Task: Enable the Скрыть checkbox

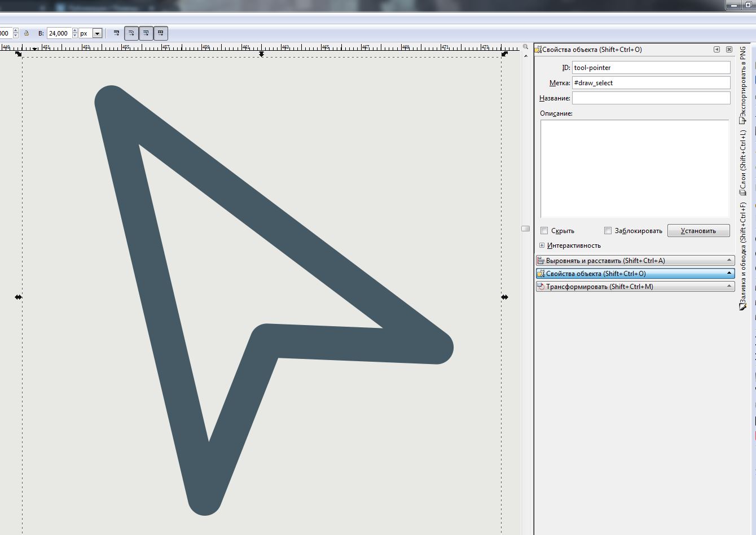Action: point(544,231)
